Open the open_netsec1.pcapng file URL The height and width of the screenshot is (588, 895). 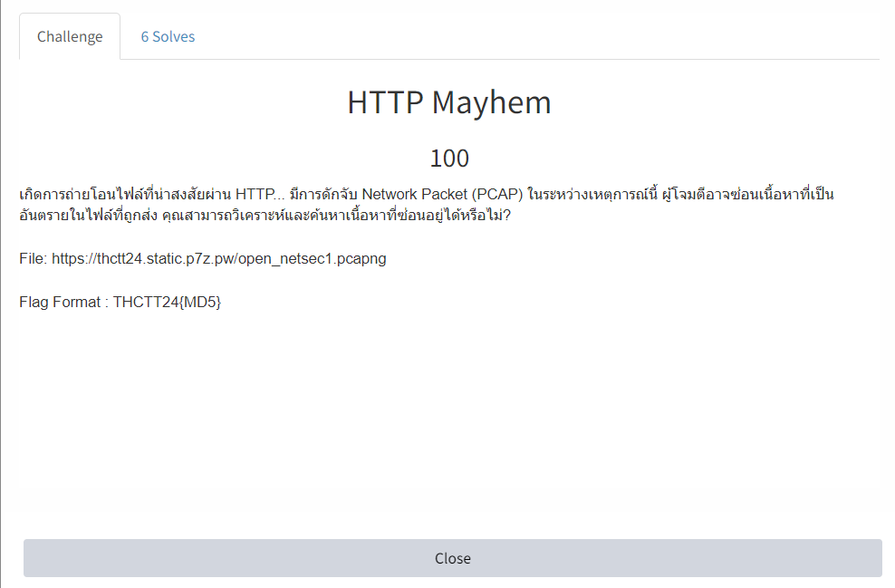219,258
